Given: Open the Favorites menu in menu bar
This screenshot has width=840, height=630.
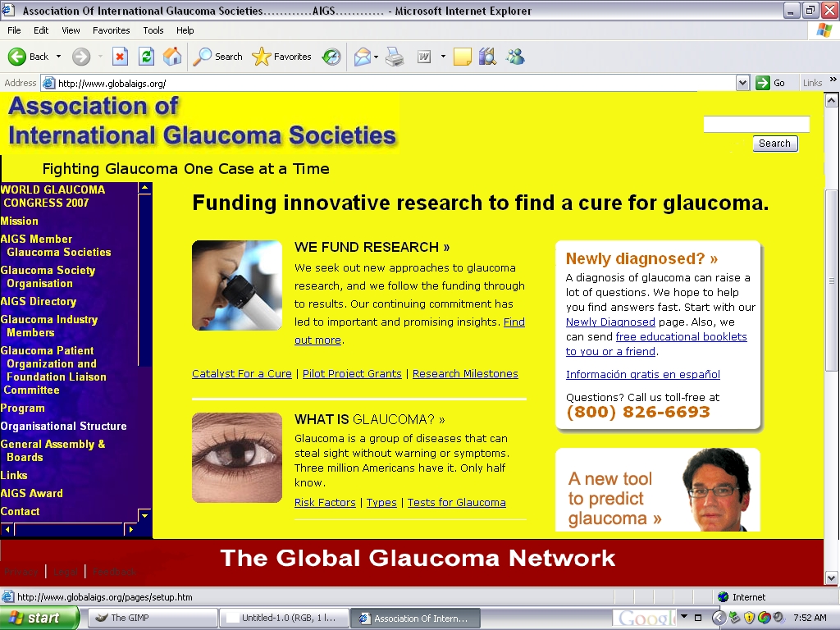Looking at the screenshot, I should (x=111, y=30).
